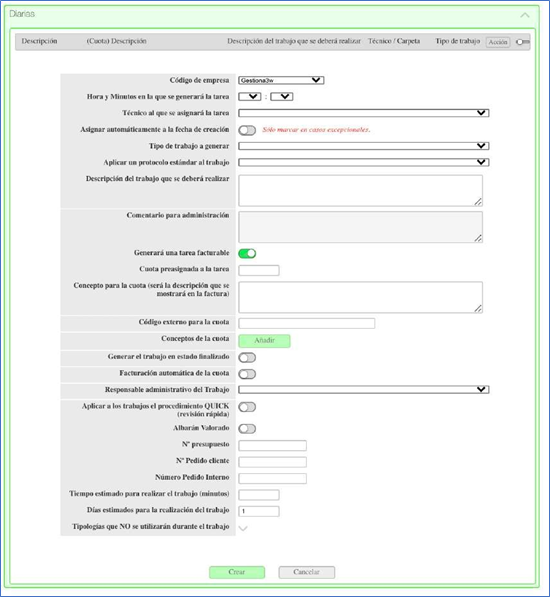Click the red Sólo marcar en casos excepcionales note

(316, 130)
